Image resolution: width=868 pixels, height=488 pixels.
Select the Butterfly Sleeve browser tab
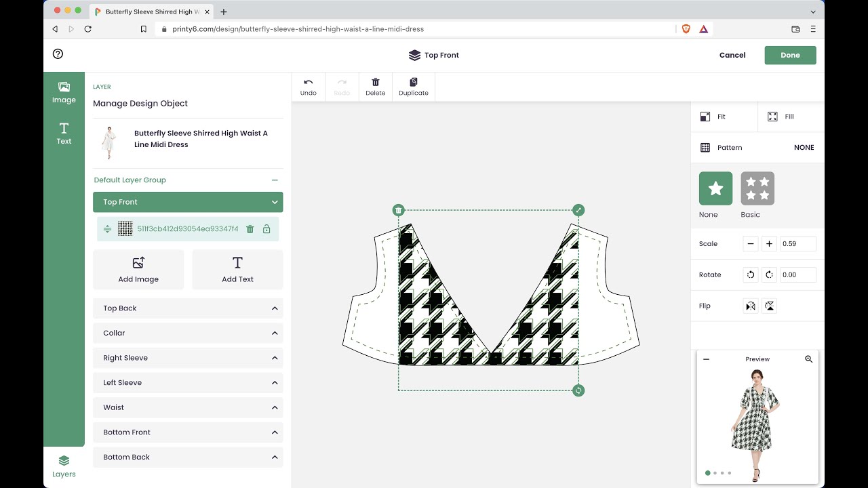pyautogui.click(x=152, y=12)
